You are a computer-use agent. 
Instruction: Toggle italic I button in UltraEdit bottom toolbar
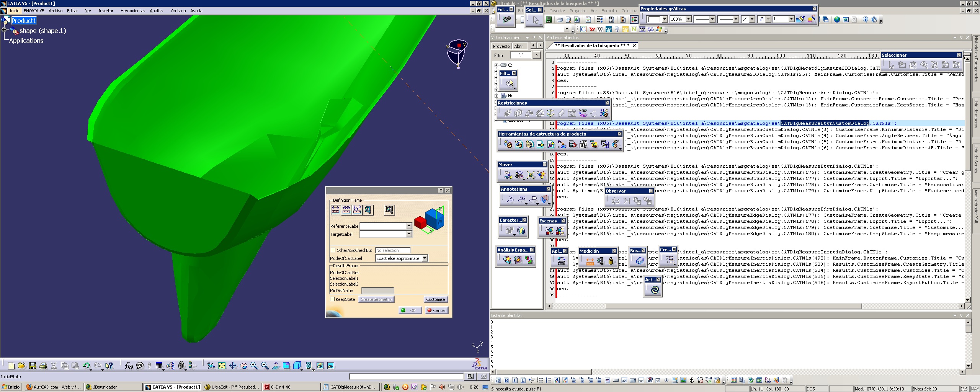tap(515, 380)
